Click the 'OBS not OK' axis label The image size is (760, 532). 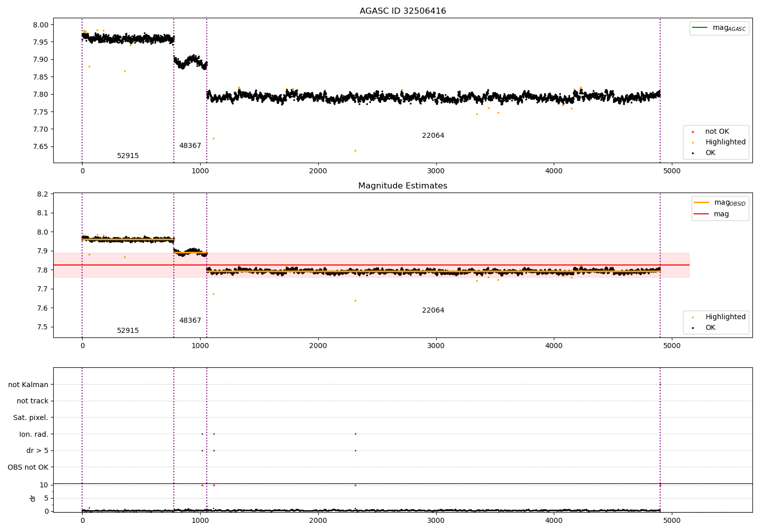coord(28,468)
